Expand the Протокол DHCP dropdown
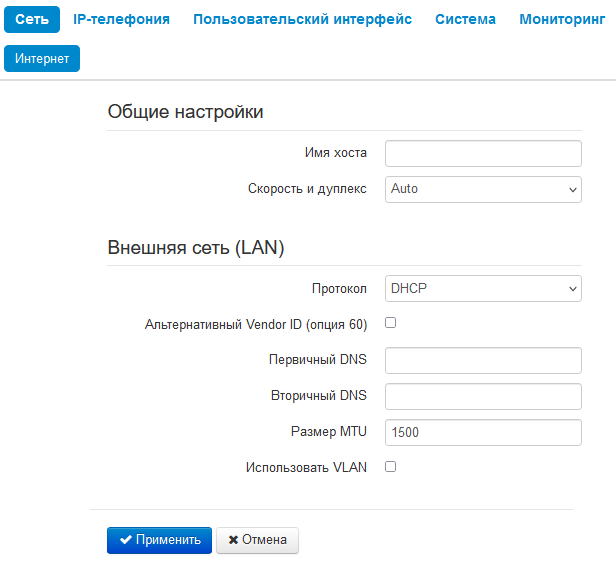616x562 pixels. pos(483,289)
